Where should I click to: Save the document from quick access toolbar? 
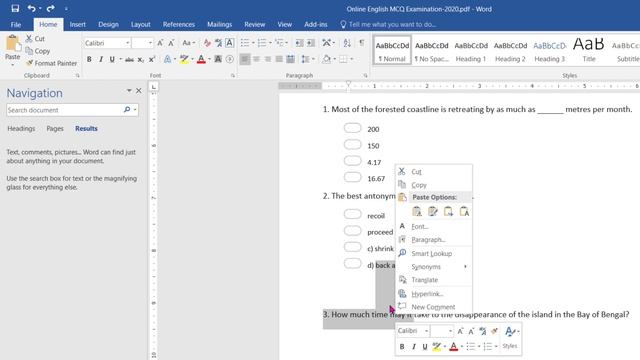(x=15, y=9)
